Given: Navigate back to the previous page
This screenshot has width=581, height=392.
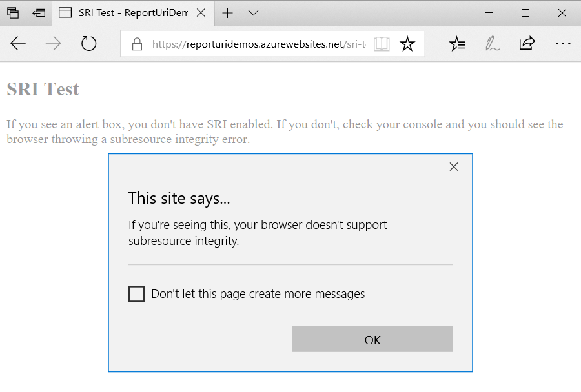Looking at the screenshot, I should 18,43.
